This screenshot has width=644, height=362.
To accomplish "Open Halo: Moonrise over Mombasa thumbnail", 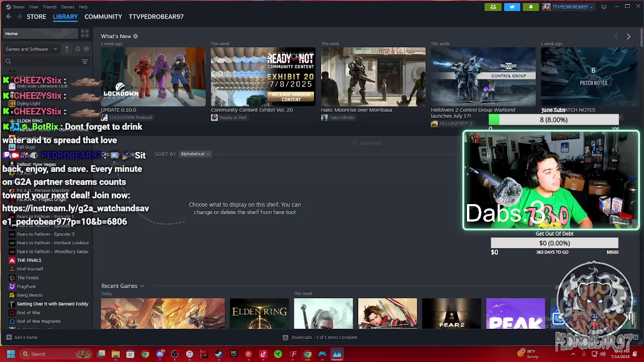I will [x=373, y=77].
